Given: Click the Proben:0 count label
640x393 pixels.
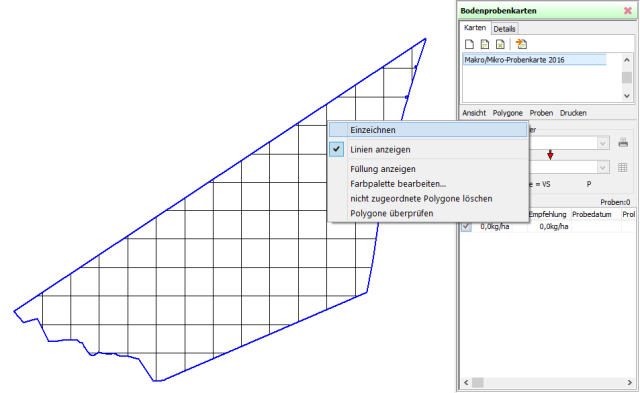Looking at the screenshot, I should pyautogui.click(x=615, y=202).
